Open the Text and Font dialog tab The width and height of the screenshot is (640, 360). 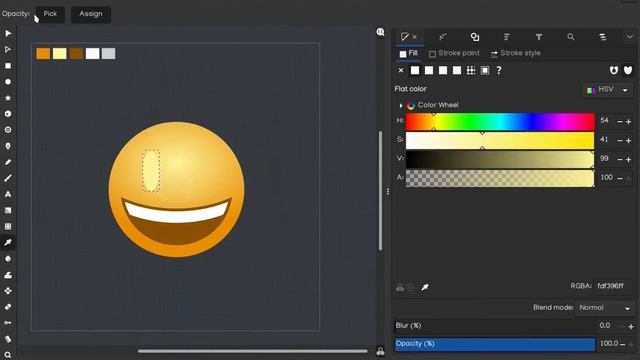point(539,37)
